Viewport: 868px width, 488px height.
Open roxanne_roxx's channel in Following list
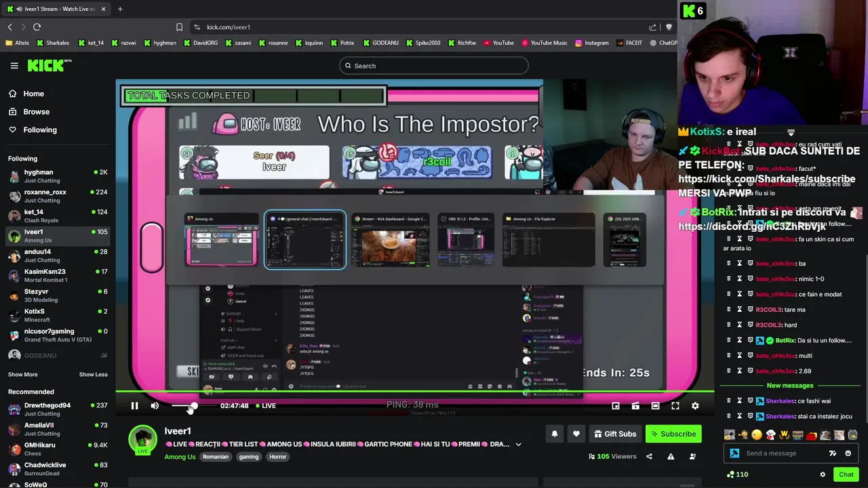coord(58,196)
